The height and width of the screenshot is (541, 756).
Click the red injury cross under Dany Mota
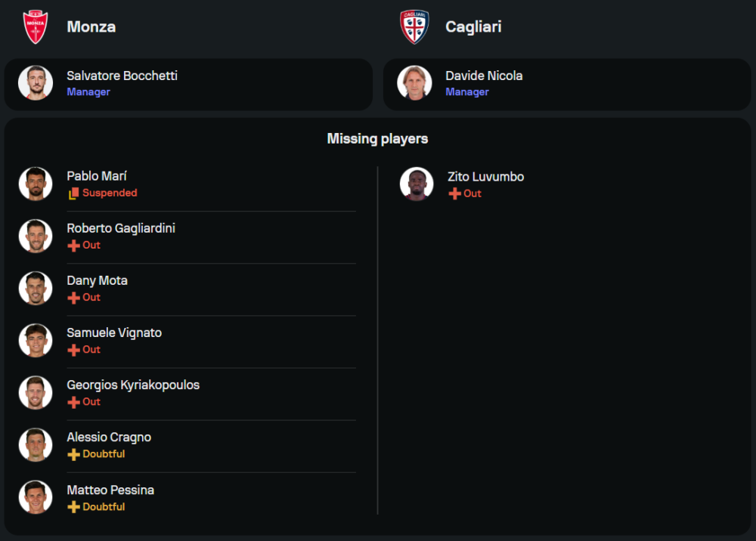[73, 298]
